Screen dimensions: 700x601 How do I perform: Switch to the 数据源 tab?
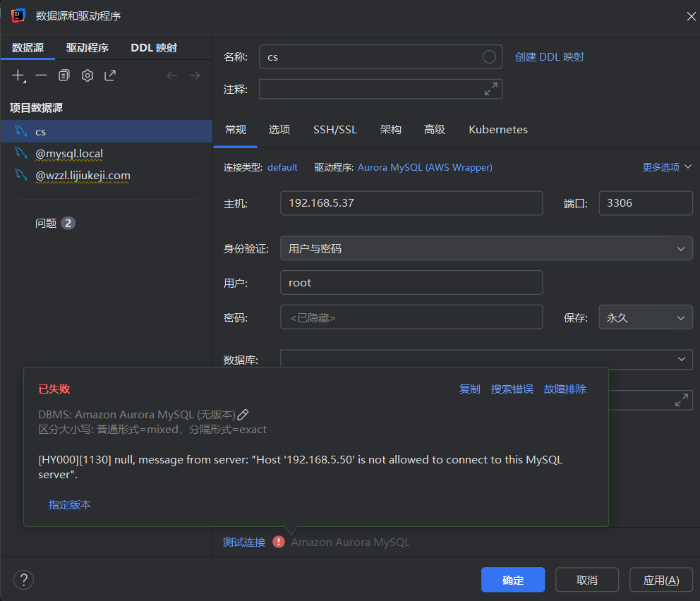tap(28, 48)
